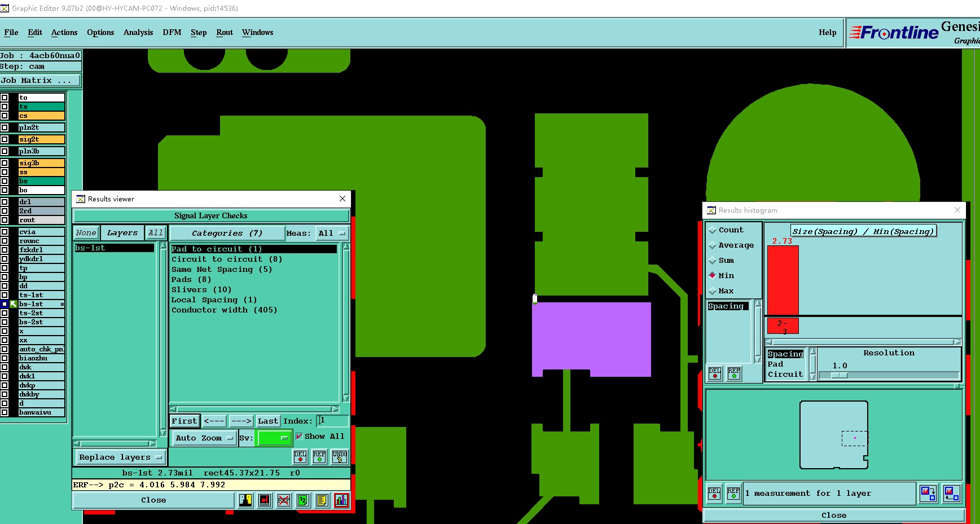Click DEL icon beside measurement status text

point(714,494)
